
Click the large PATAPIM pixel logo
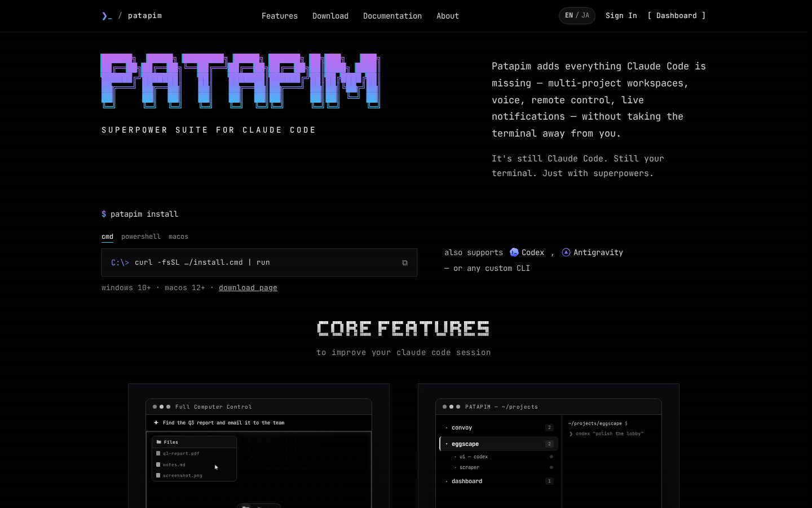241,81
